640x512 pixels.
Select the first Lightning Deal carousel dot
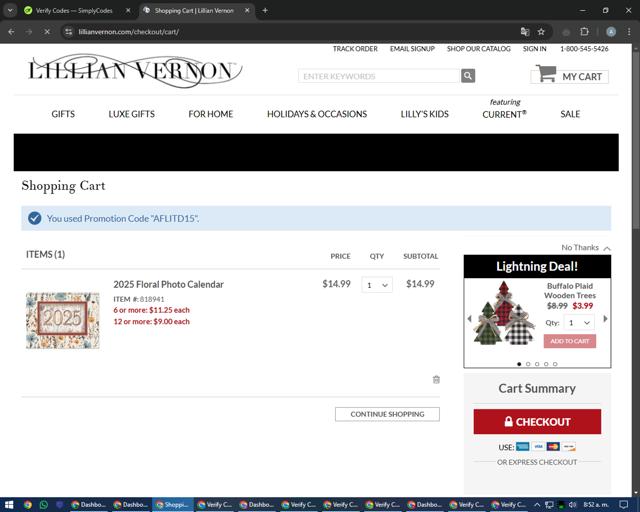point(519,364)
